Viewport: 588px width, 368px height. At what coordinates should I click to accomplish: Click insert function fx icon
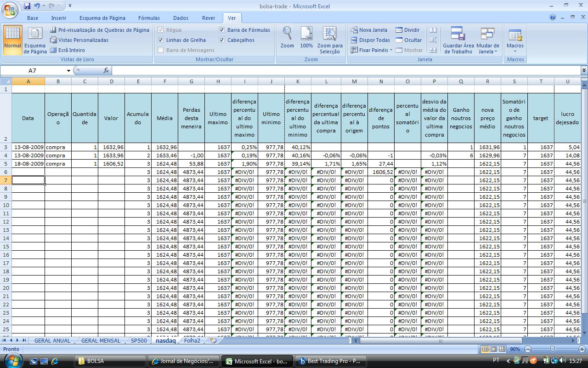pyautogui.click(x=106, y=70)
